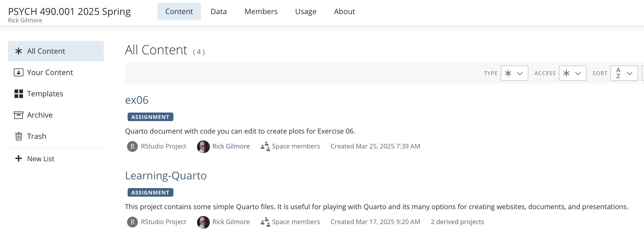Expand the SORT order dropdown
The height and width of the screenshot is (240, 644).
tap(624, 73)
